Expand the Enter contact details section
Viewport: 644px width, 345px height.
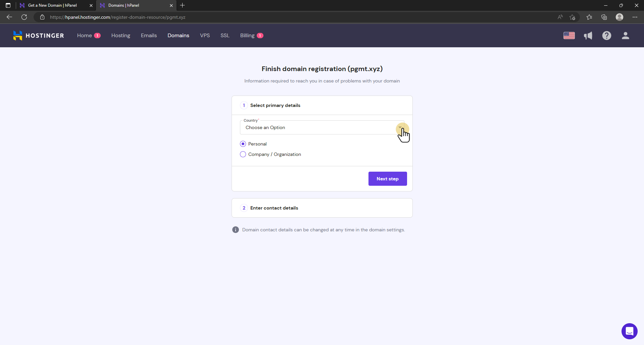[x=322, y=208]
